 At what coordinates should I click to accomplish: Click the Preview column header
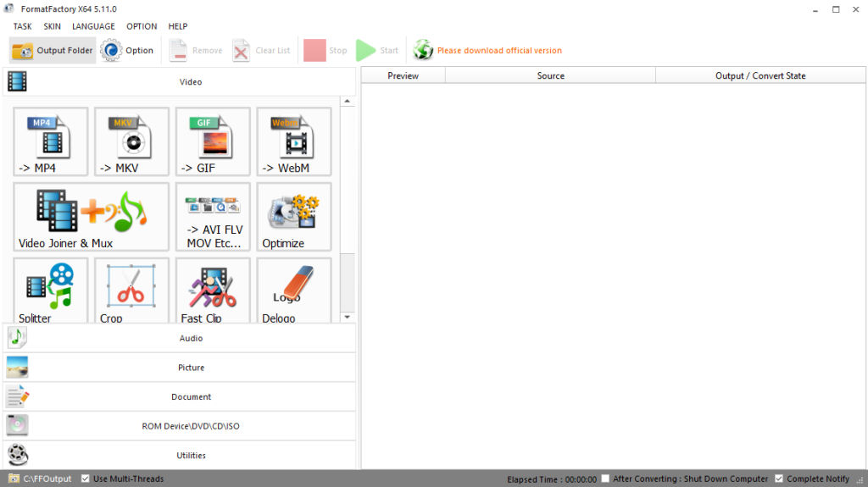(403, 76)
